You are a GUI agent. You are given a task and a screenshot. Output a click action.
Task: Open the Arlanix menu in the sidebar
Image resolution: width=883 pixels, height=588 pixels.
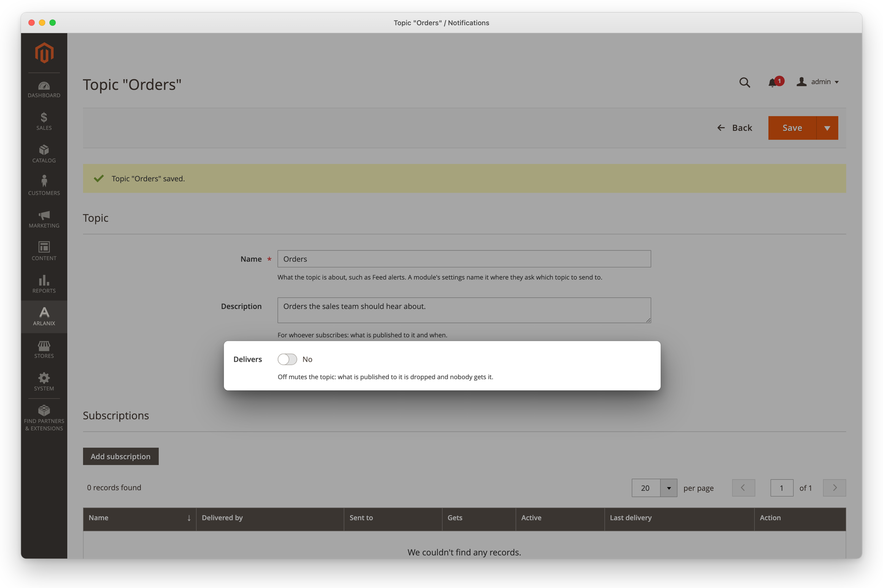[44, 317]
